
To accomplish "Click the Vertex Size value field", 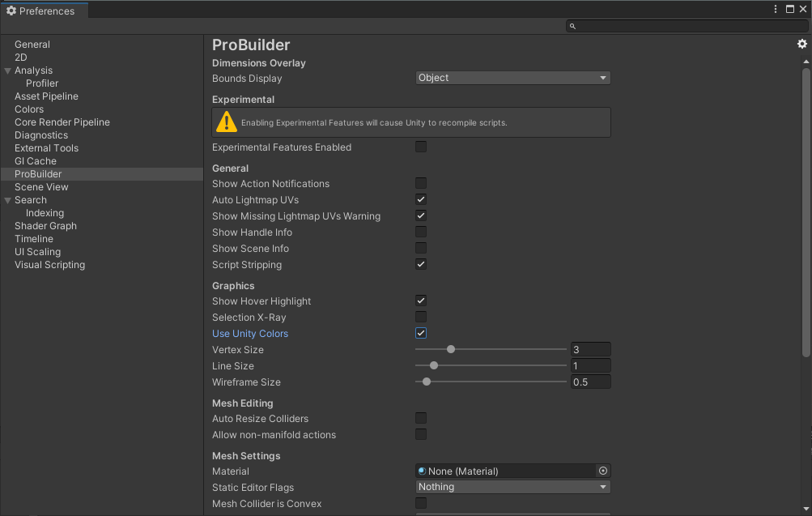I will coord(590,350).
